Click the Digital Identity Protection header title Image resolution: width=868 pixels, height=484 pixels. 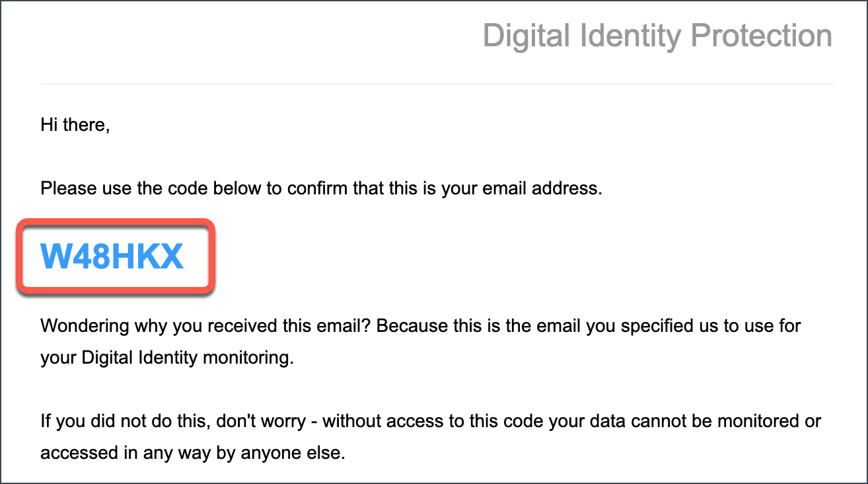pos(657,36)
